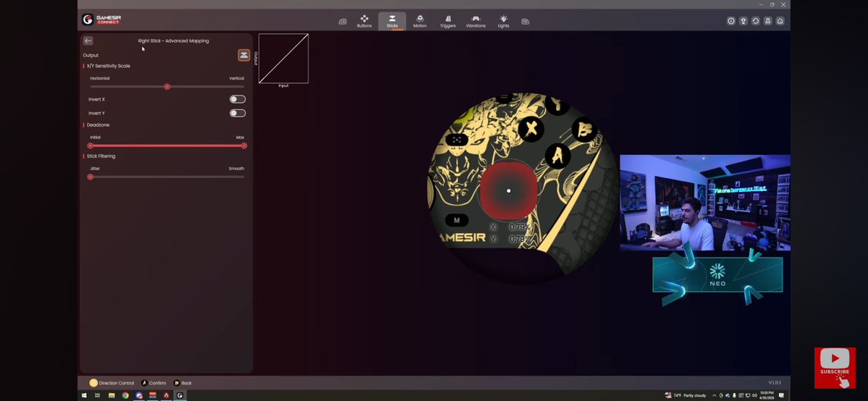Screen dimensions: 868x401
Task: Click the weather widget 74°F Partly cloudy
Action: point(686,395)
